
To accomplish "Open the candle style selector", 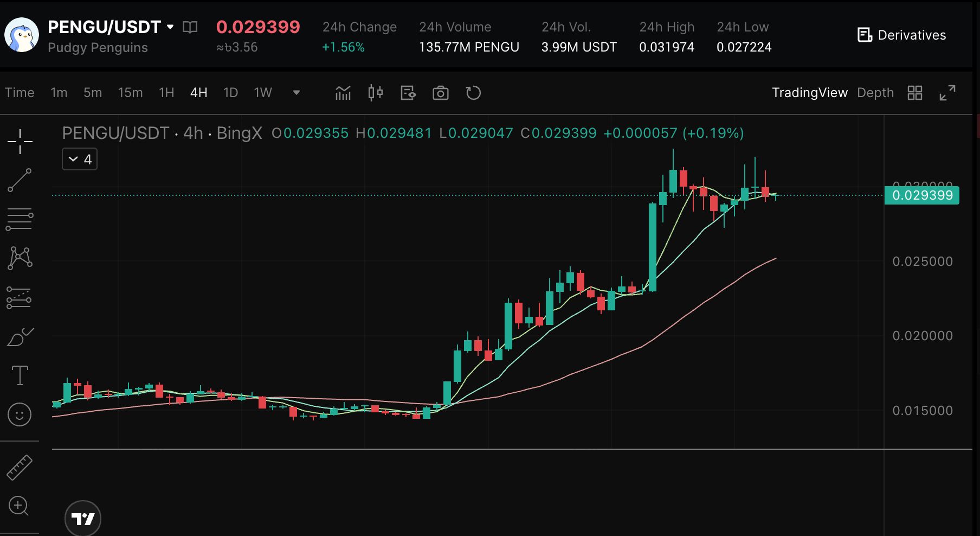I will 376,93.
